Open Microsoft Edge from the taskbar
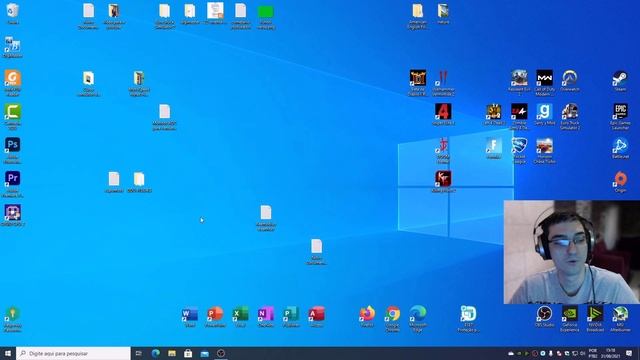Screen dimensions: 640x360 coord(156,353)
